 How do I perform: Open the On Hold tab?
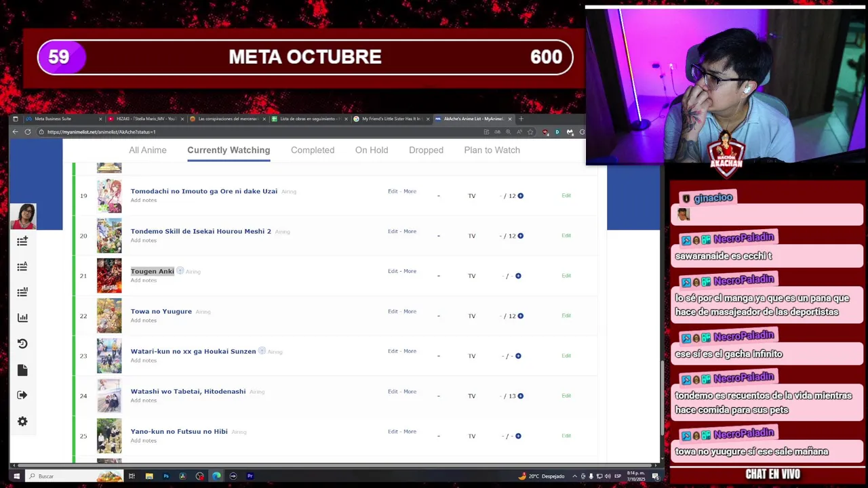coord(372,150)
